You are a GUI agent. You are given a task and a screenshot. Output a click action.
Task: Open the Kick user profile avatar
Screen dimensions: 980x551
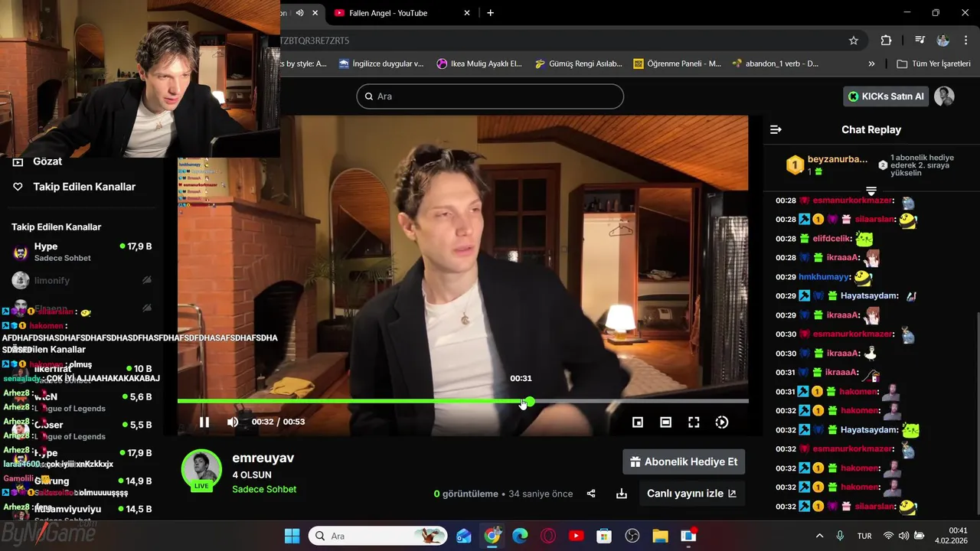coord(944,96)
